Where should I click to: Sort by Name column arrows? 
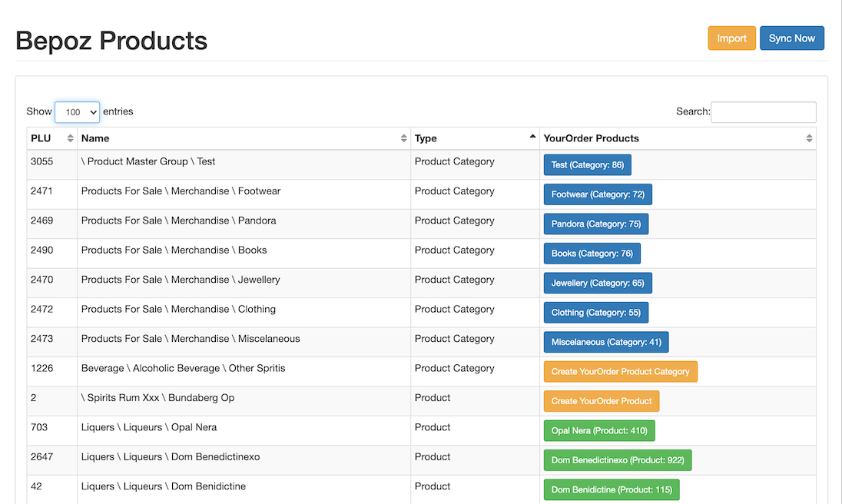click(403, 138)
